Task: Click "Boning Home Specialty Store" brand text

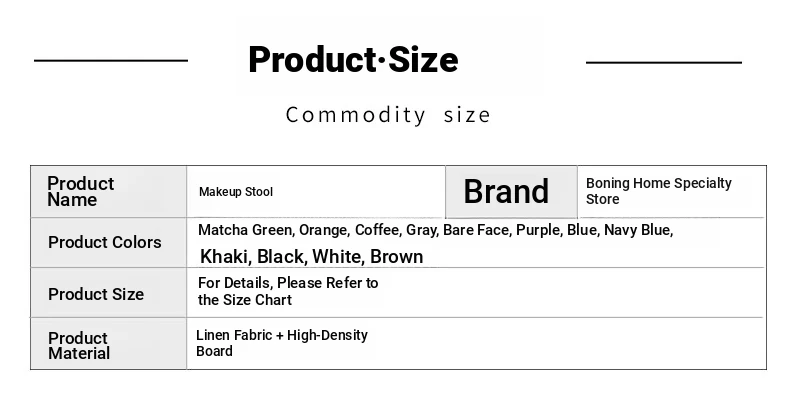Action: [658, 191]
